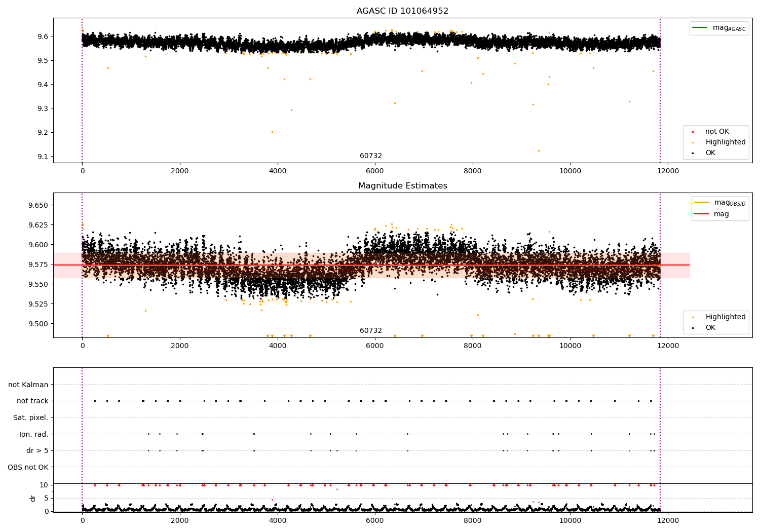The height and width of the screenshot is (532, 760).
Task: Click the '60732' label in Magnitude Estimates plot
Action: [x=371, y=331]
